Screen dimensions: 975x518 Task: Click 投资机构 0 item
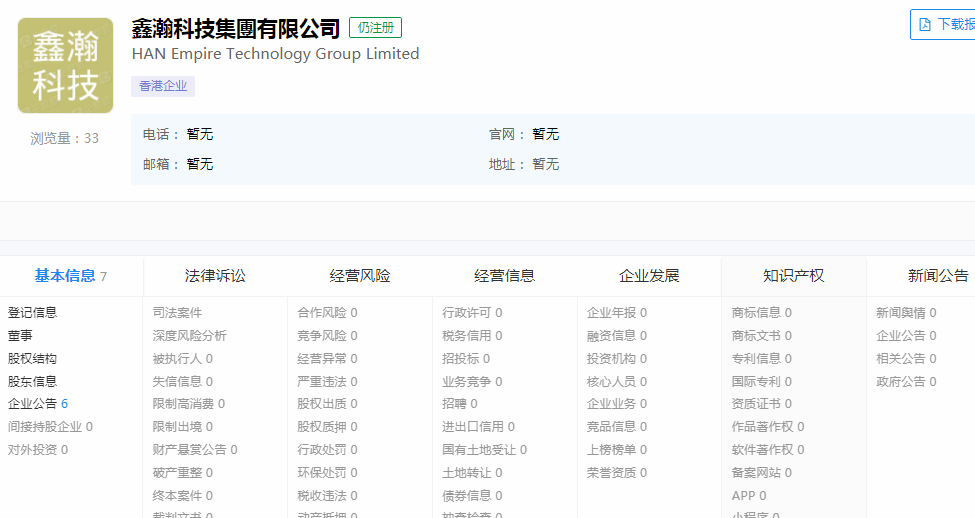(x=617, y=359)
